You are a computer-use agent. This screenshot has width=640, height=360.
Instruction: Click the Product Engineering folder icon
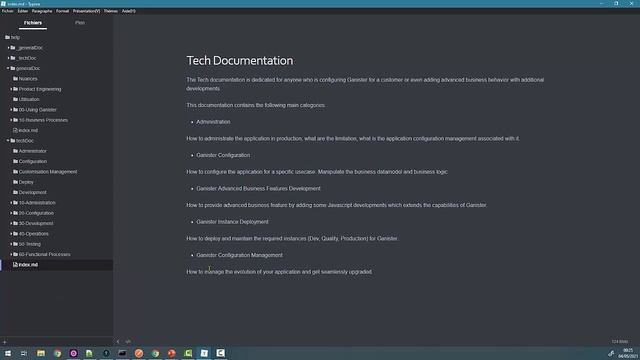(x=16, y=89)
